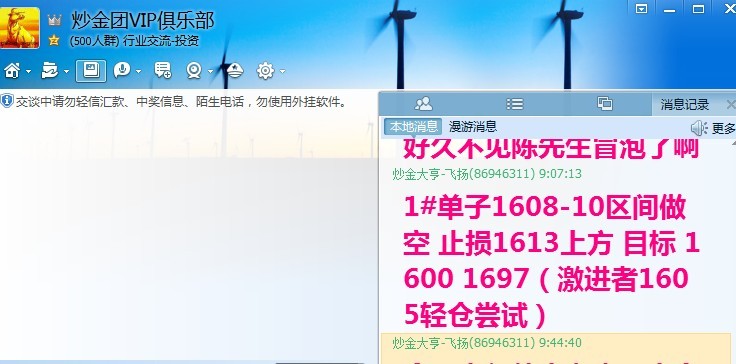Click the invite members icon
This screenshot has height=364, width=736.
click(x=163, y=70)
